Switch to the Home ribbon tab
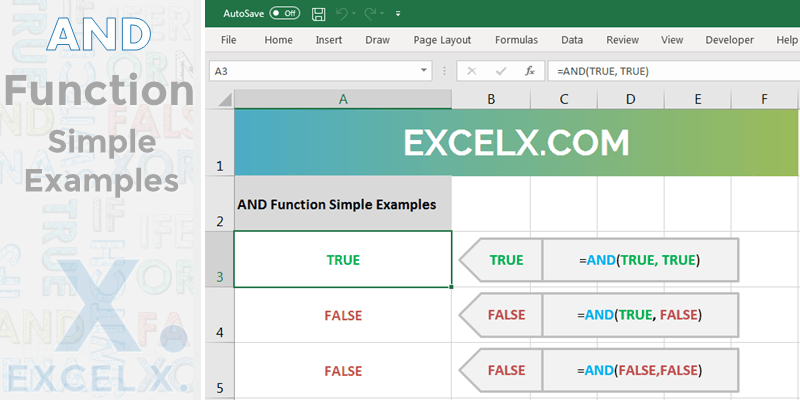Viewport: 800px width, 400px height. coord(279,40)
